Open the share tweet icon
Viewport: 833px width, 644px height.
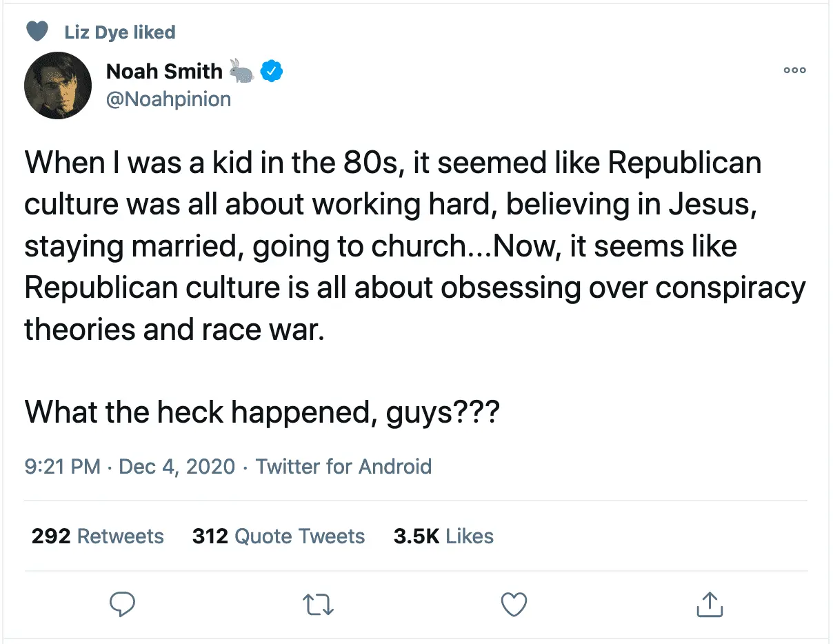click(709, 605)
